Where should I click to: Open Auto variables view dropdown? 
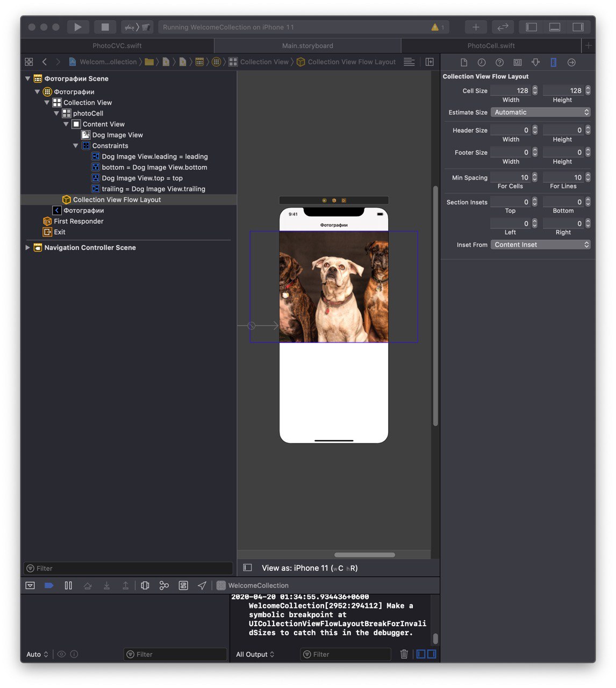click(38, 654)
